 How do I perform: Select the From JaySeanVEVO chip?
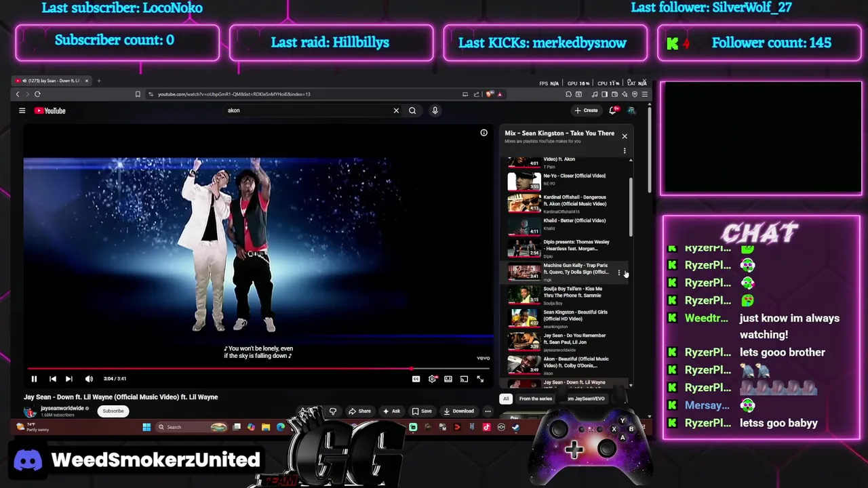(585, 399)
